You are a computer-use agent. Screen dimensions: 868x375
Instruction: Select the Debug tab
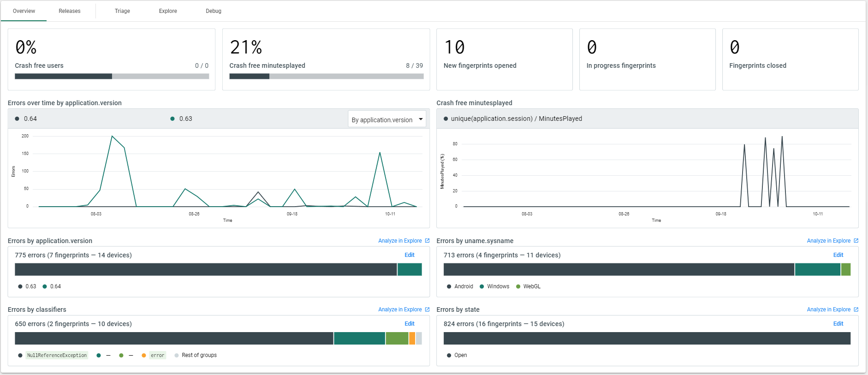tap(214, 11)
